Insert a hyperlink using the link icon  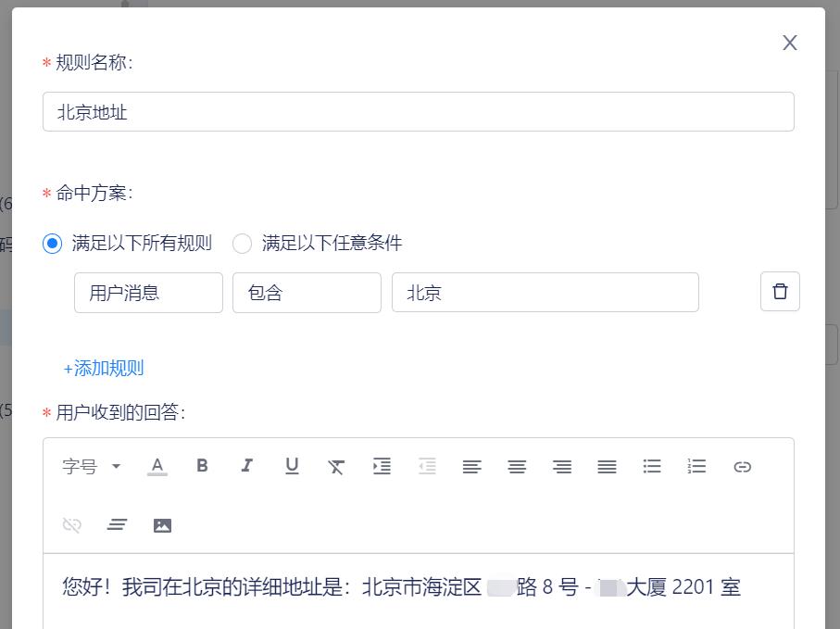pos(741,466)
